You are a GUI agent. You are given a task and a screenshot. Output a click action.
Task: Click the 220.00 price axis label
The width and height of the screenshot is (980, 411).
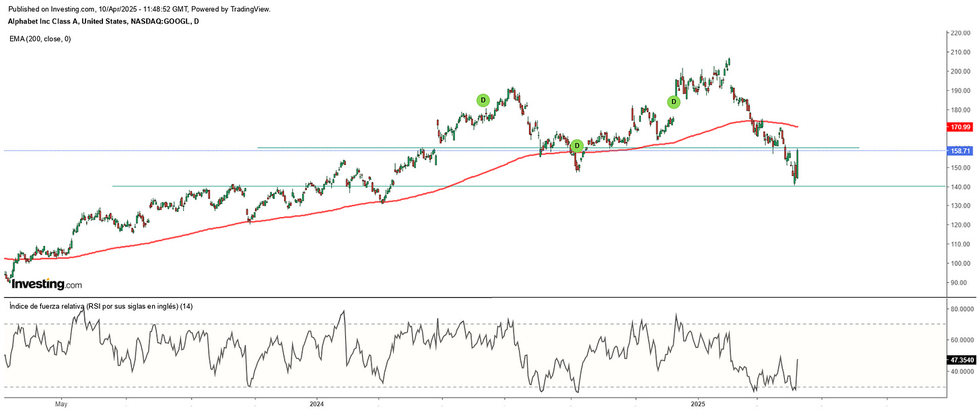point(960,32)
